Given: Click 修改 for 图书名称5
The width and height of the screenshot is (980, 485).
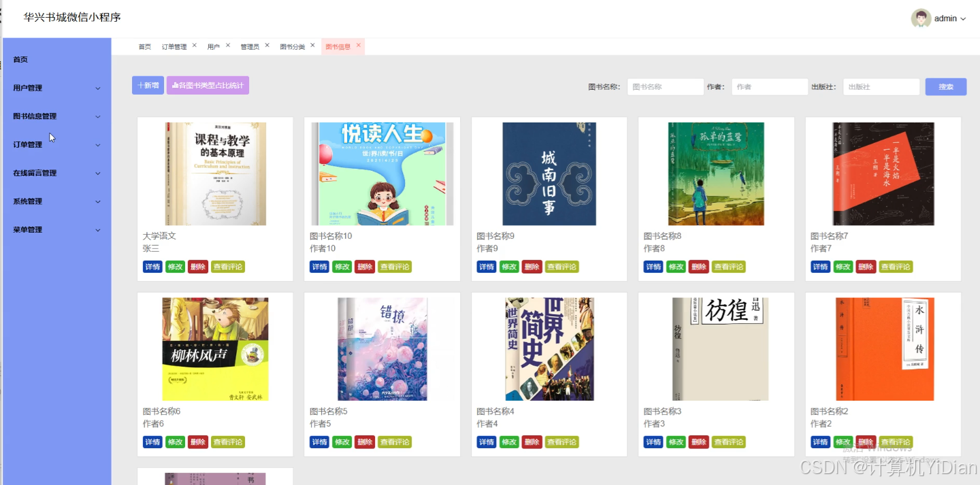Looking at the screenshot, I should click(x=342, y=442).
